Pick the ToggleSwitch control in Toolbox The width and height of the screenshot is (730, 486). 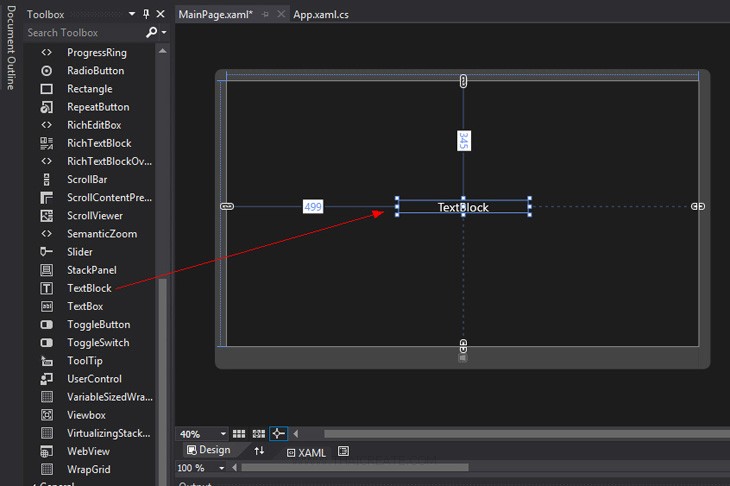point(97,343)
